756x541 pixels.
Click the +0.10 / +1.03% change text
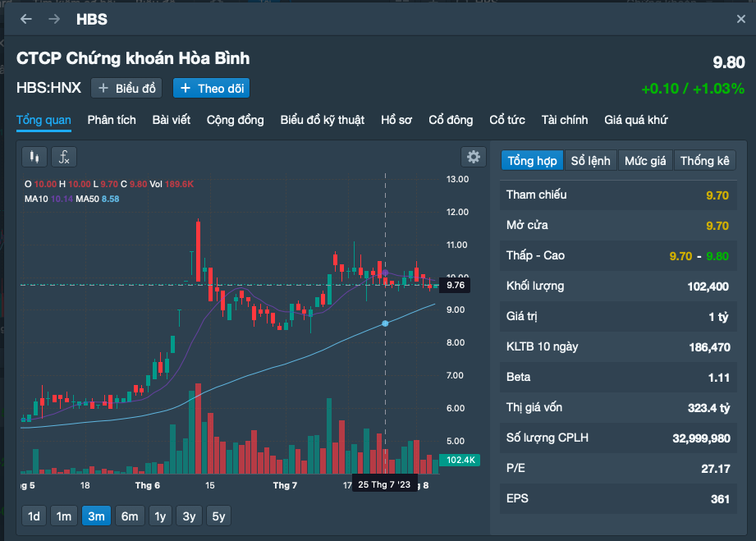pyautogui.click(x=693, y=89)
